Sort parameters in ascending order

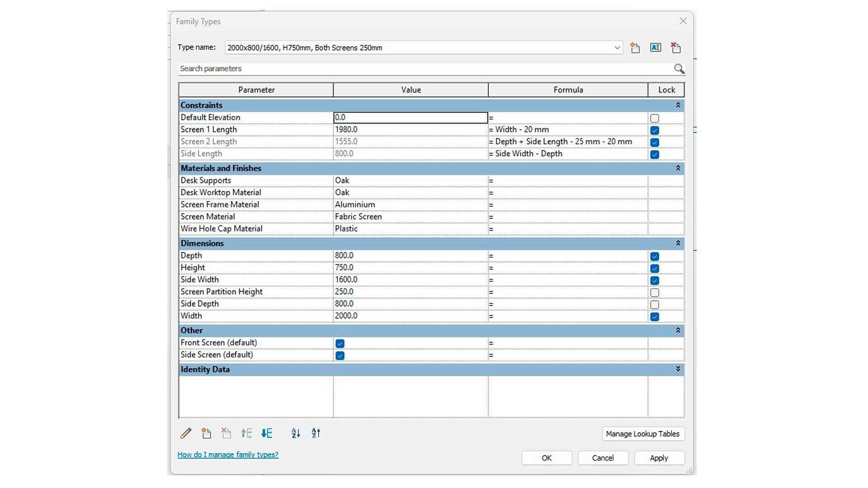pos(296,433)
